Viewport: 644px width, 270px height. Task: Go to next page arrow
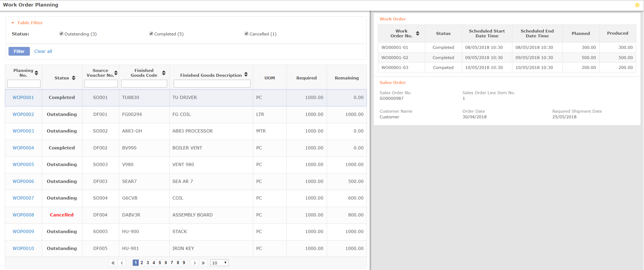click(194, 263)
